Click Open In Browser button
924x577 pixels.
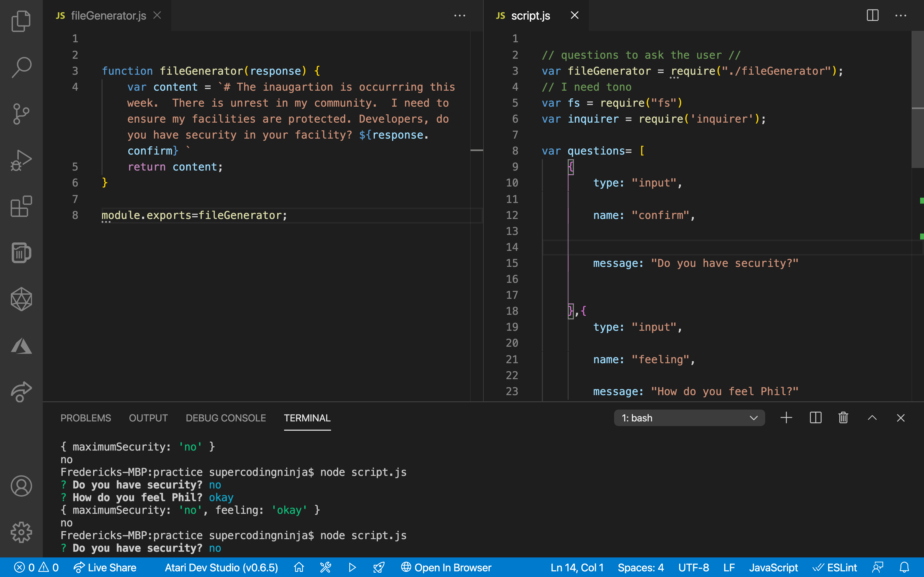(446, 567)
